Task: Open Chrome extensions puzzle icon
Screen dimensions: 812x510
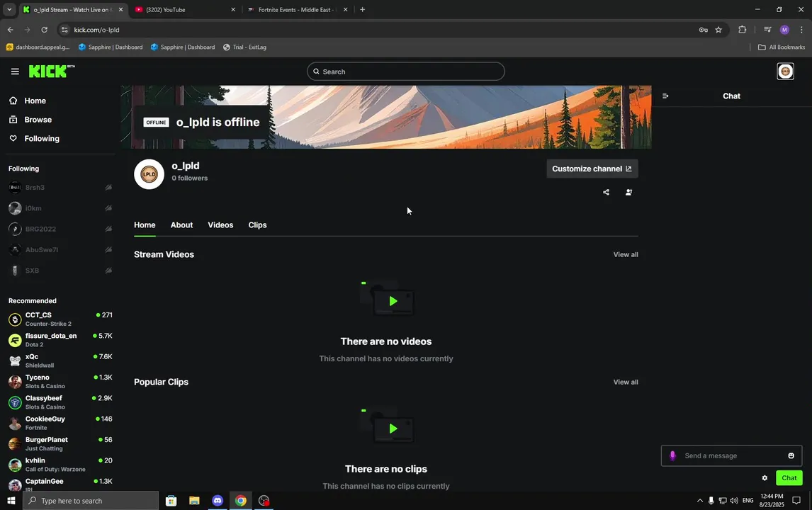Action: coord(742,30)
